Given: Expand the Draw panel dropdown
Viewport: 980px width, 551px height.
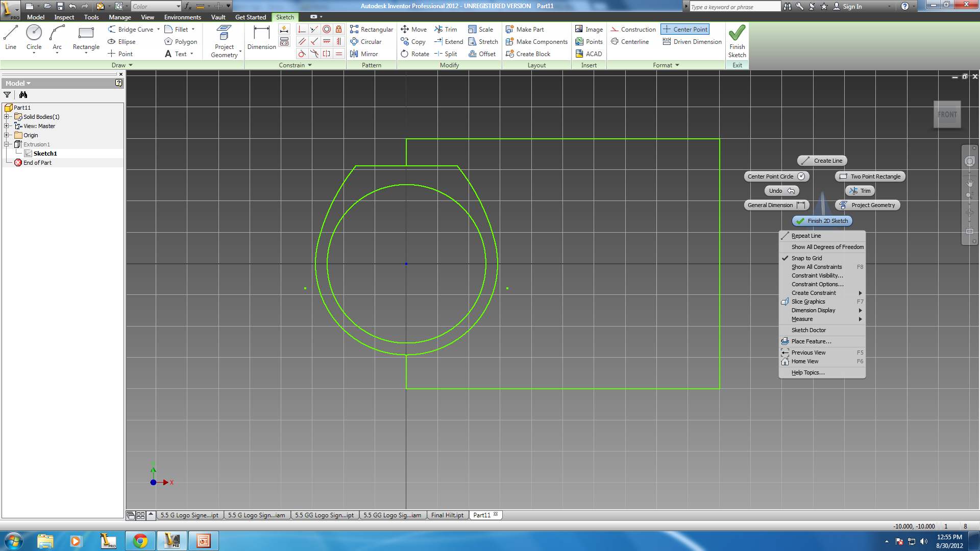Looking at the screenshot, I should click(122, 65).
